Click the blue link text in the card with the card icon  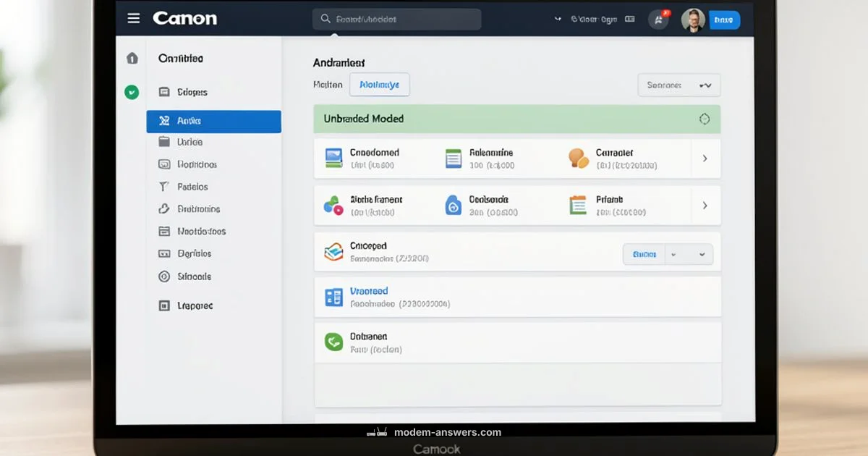(x=370, y=291)
